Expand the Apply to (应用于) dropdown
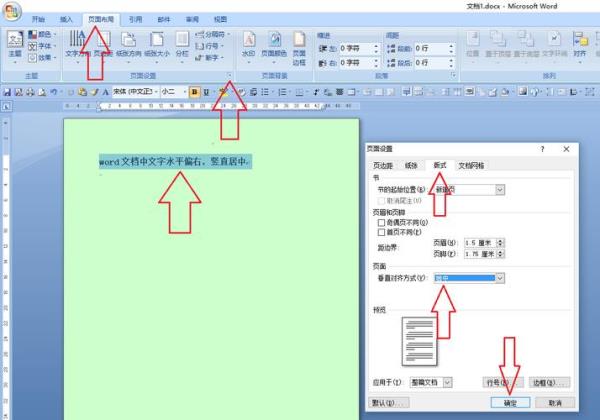600x420 pixels. tap(447, 382)
